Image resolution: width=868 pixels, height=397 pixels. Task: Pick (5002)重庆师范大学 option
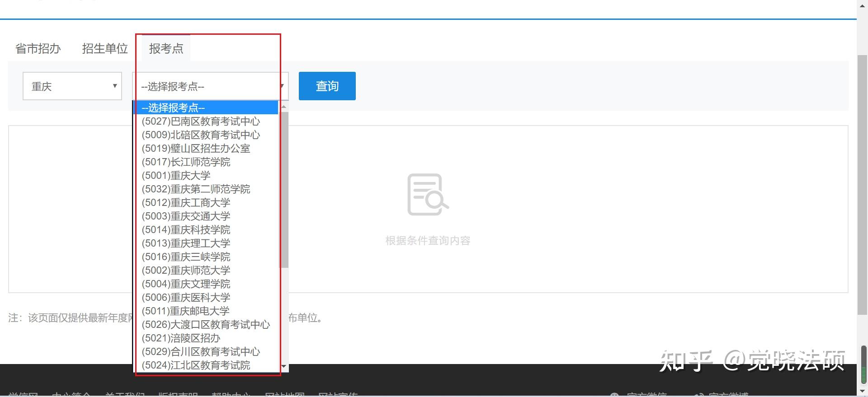(206, 270)
